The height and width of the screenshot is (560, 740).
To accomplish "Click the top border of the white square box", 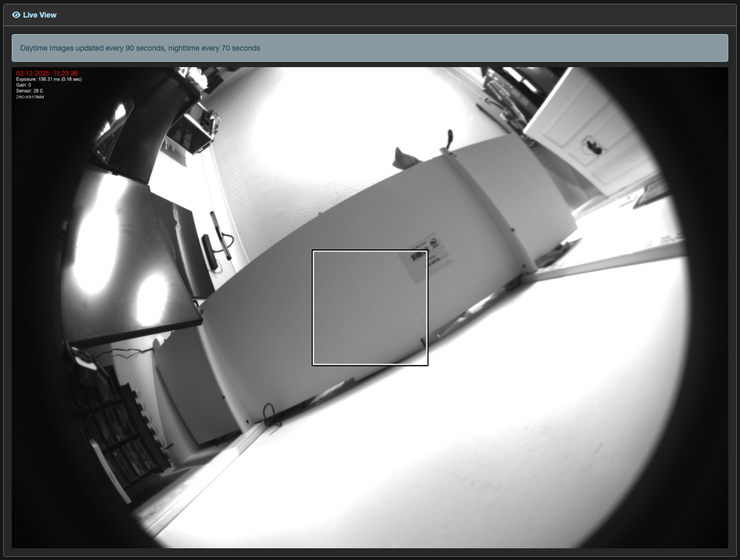I will [x=370, y=250].
